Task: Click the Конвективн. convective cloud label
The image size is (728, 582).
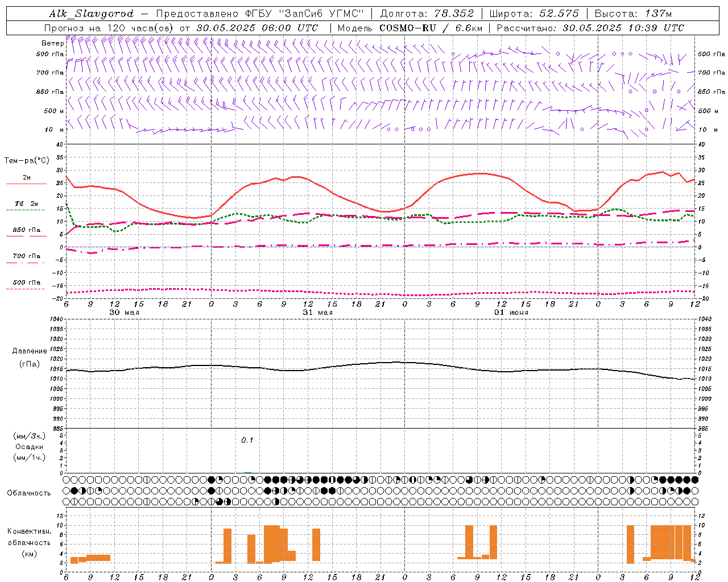Action: click(x=30, y=531)
